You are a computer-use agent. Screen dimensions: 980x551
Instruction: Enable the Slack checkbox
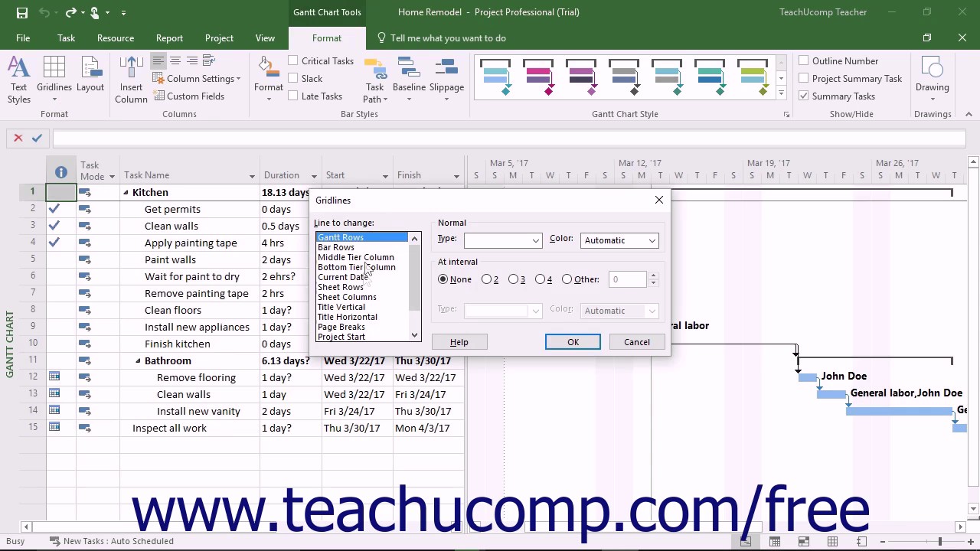(x=293, y=78)
